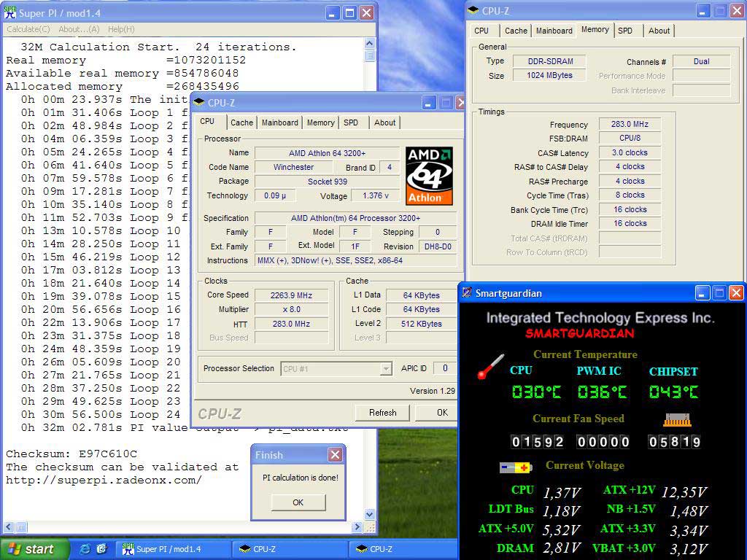Switch to Super PI taskbar button

[x=173, y=549]
